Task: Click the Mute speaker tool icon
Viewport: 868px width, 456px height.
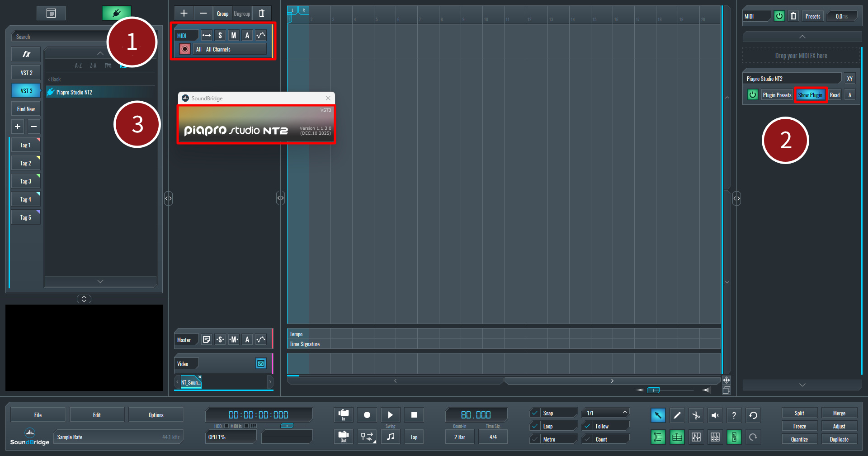Action: [x=715, y=415]
